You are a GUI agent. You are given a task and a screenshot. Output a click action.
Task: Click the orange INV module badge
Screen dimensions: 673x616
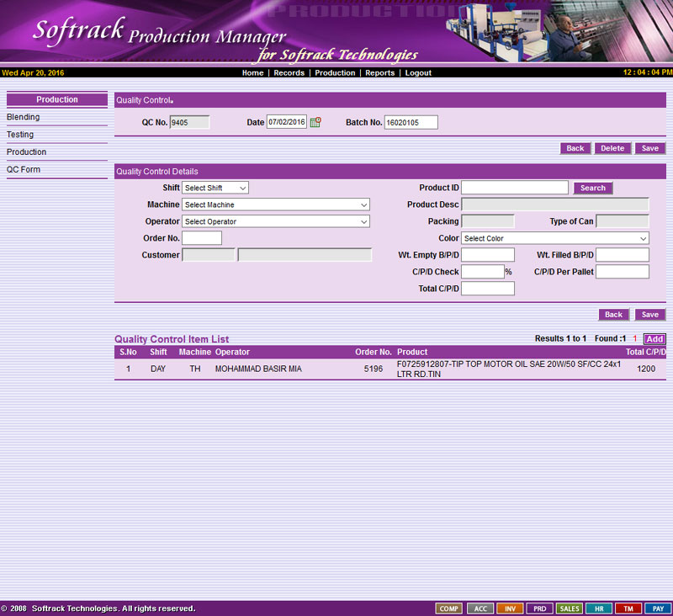[510, 608]
